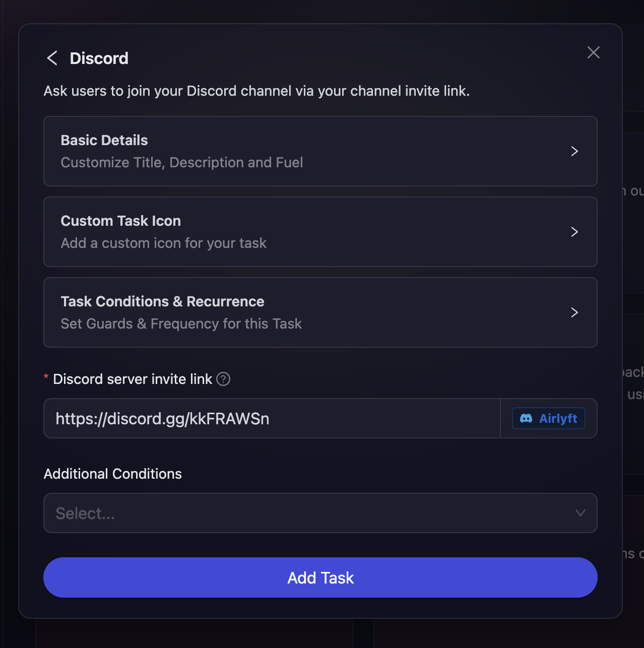Click the Airlyft label text

coord(559,418)
